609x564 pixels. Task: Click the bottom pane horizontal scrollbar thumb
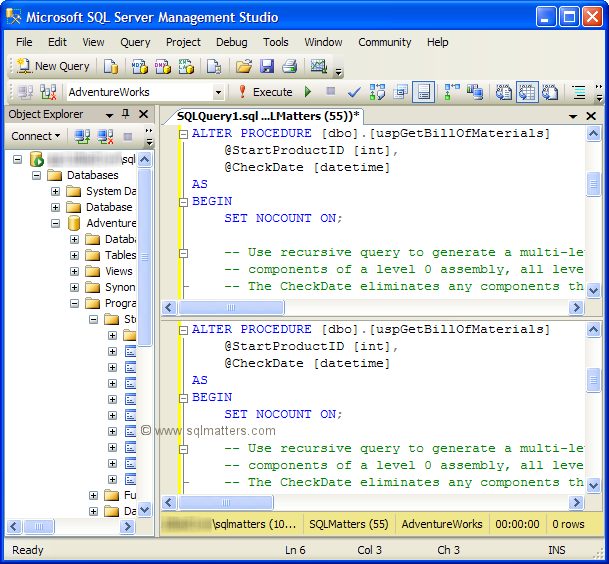pos(226,503)
